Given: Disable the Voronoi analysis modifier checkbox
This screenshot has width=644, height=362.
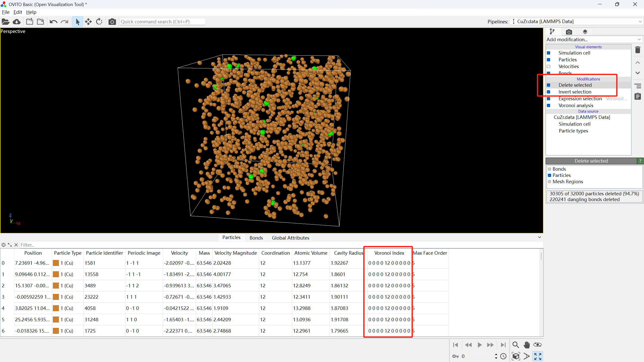Looking at the screenshot, I should [x=549, y=106].
